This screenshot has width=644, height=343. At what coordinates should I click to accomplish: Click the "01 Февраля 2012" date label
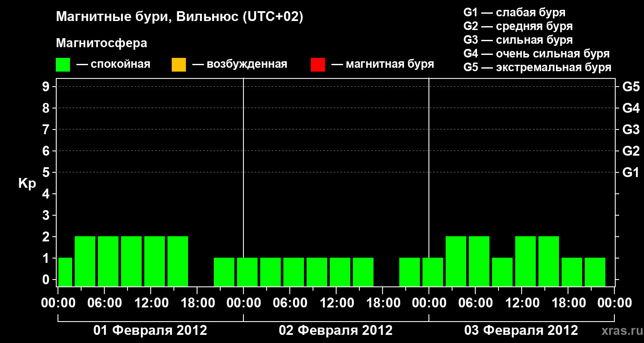coord(150,331)
